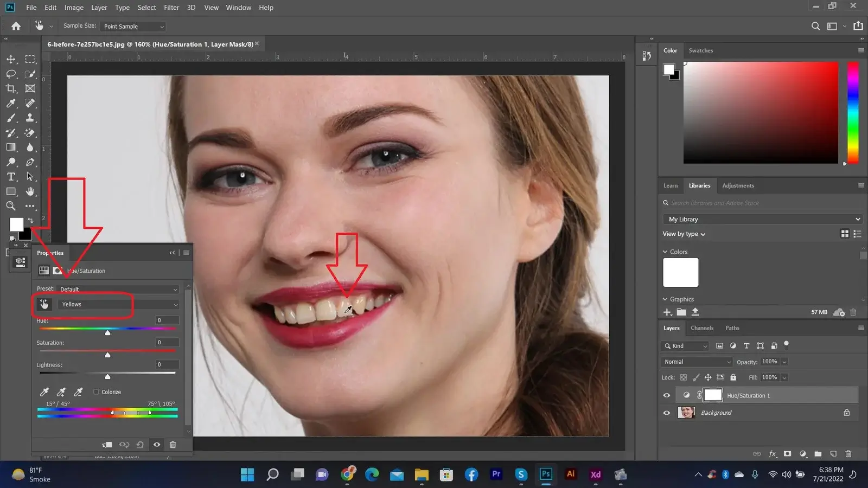The height and width of the screenshot is (488, 868).
Task: Open the Yellows color range dropdown
Action: pos(119,305)
